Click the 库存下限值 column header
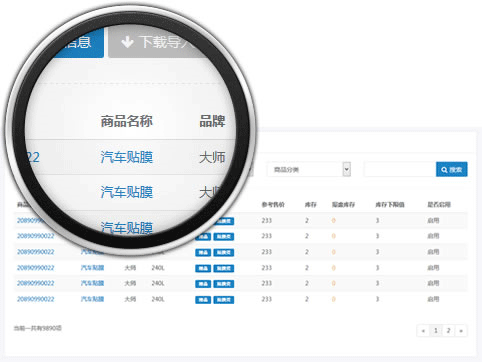The height and width of the screenshot is (362, 482). click(390, 204)
